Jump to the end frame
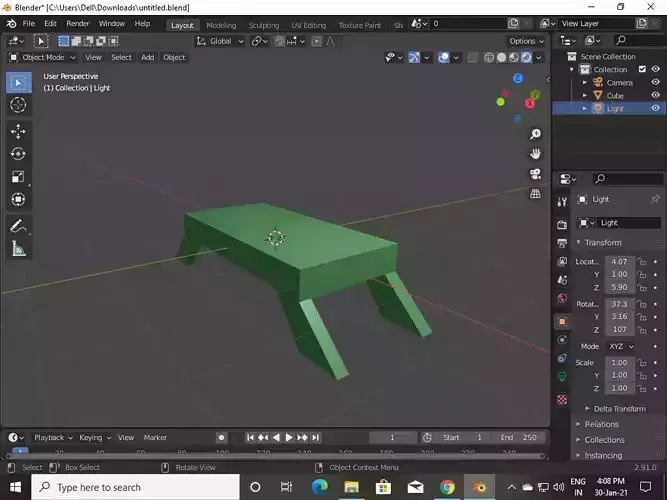The height and width of the screenshot is (500, 667). 315,437
